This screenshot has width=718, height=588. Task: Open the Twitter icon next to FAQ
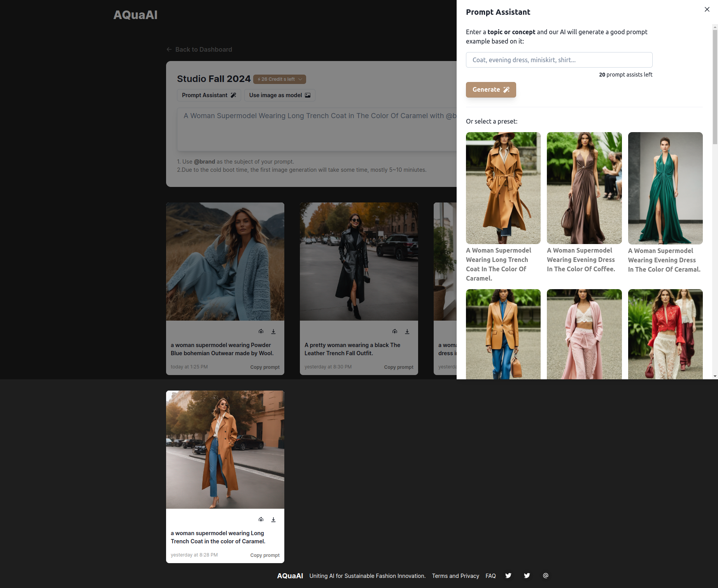508,576
